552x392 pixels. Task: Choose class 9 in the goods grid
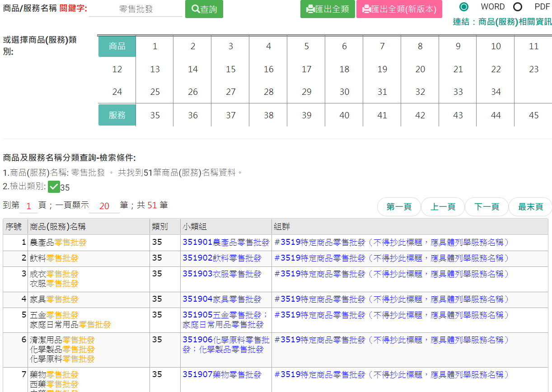(x=458, y=46)
